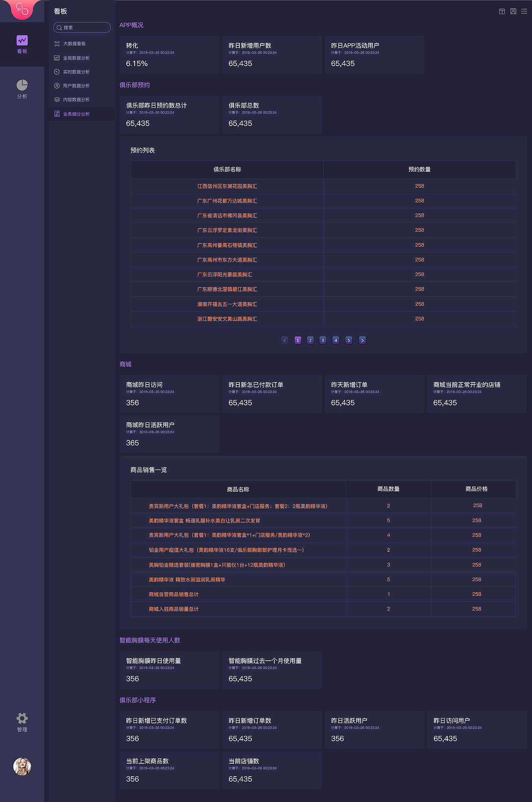Click the 内容数据分析 menu icon
Screen dimensions: 532x802
57,99
